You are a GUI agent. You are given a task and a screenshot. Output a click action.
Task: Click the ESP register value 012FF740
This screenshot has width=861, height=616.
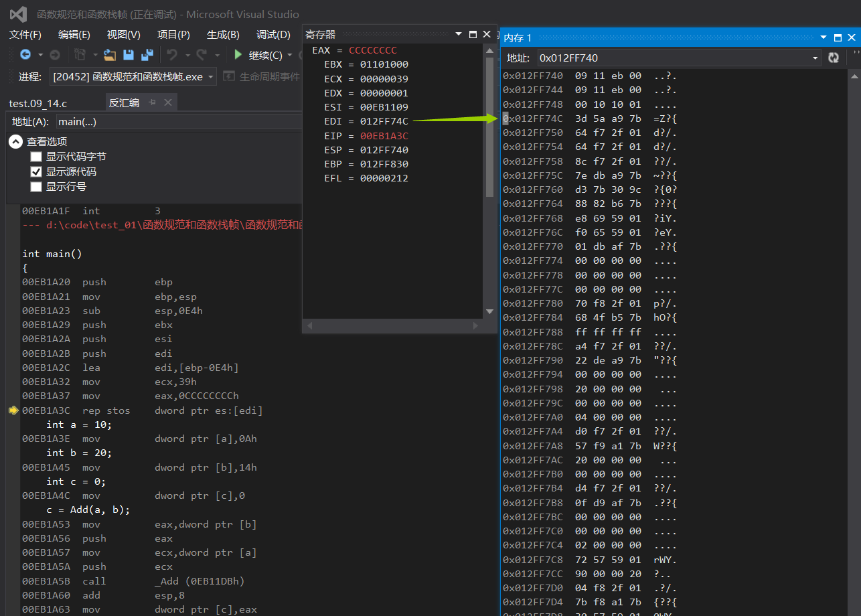[384, 150]
